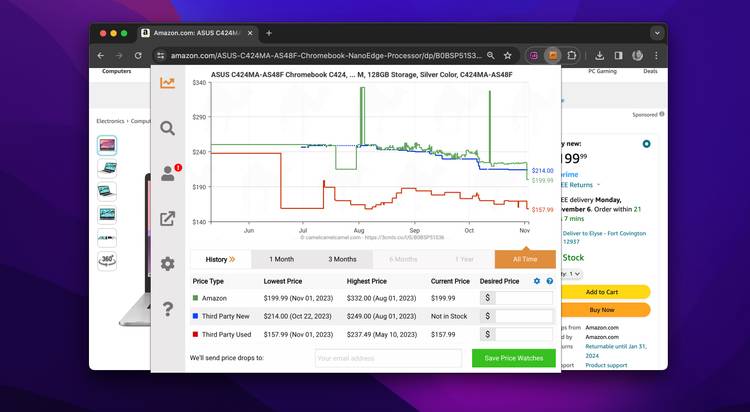
Task: Open the quantity dropdown on Amazon page
Action: pyautogui.click(x=573, y=273)
